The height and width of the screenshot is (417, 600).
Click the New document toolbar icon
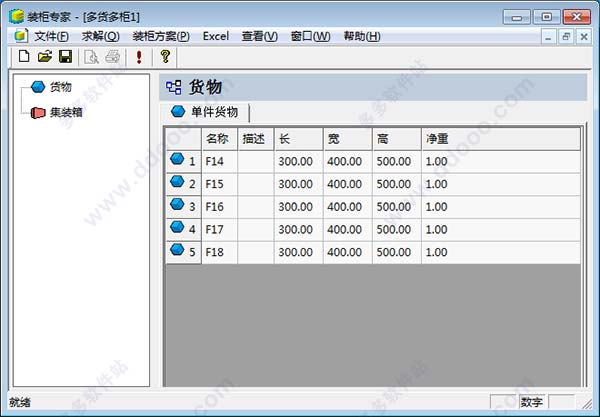pos(24,56)
